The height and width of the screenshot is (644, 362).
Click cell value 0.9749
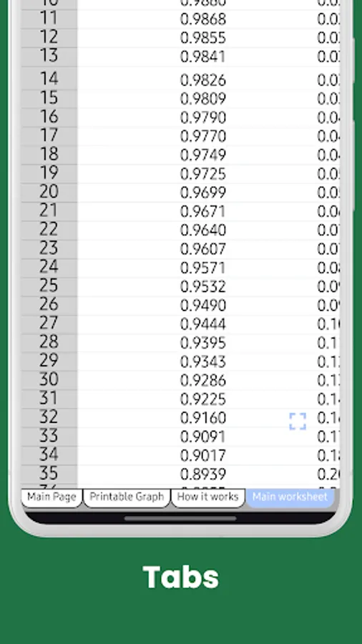pos(203,155)
